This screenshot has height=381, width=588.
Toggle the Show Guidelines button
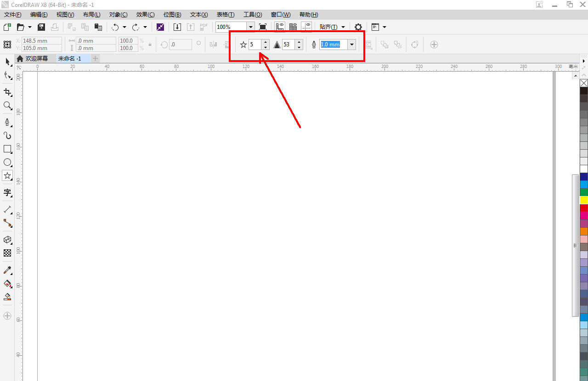pos(306,27)
